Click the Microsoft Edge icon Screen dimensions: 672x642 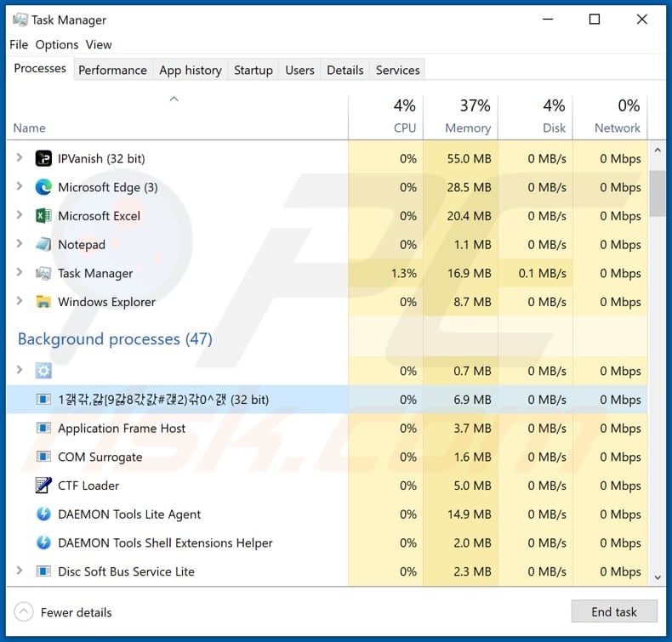click(43, 188)
